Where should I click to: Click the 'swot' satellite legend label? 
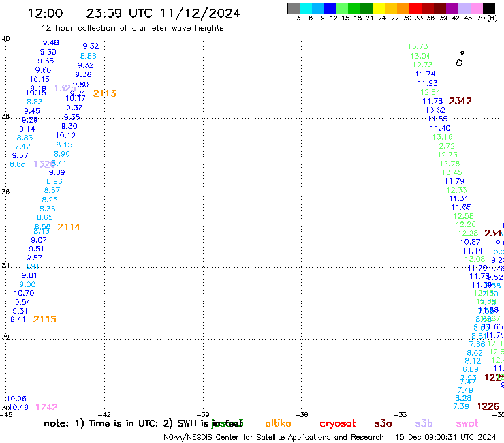tap(467, 423)
